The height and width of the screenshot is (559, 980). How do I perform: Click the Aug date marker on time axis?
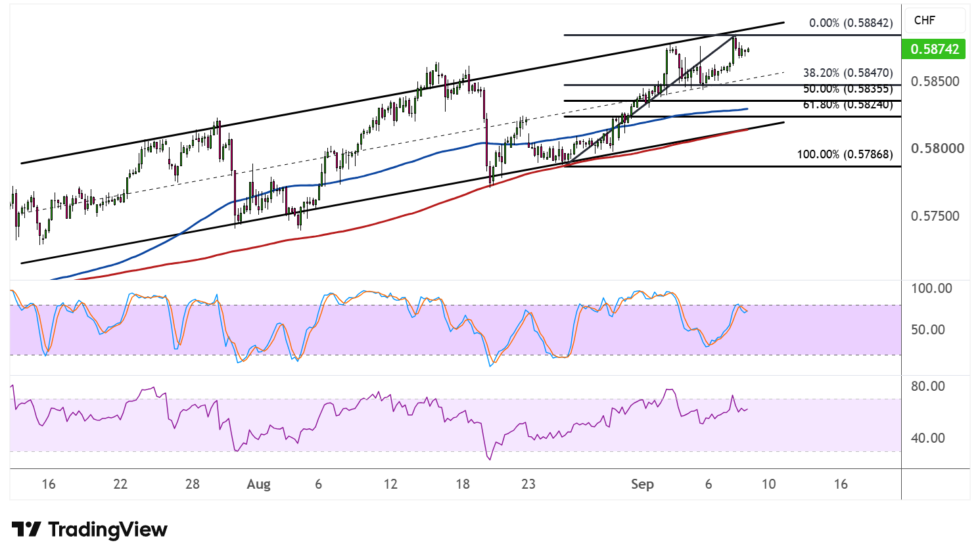(258, 485)
